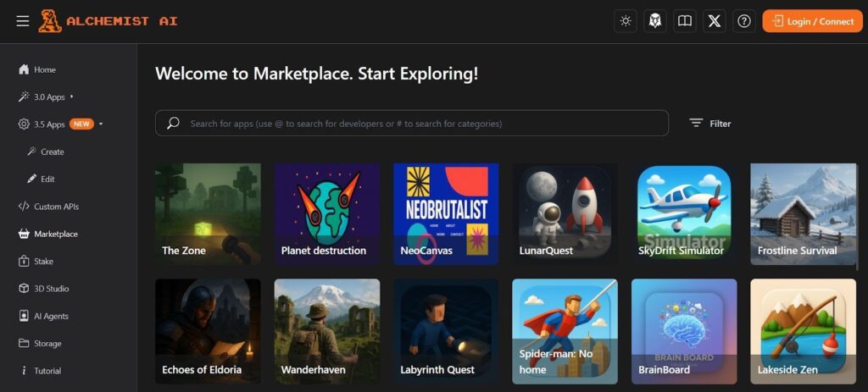This screenshot has width=868, height=392.
Task: Open 3D Studio from sidebar
Action: 51,289
